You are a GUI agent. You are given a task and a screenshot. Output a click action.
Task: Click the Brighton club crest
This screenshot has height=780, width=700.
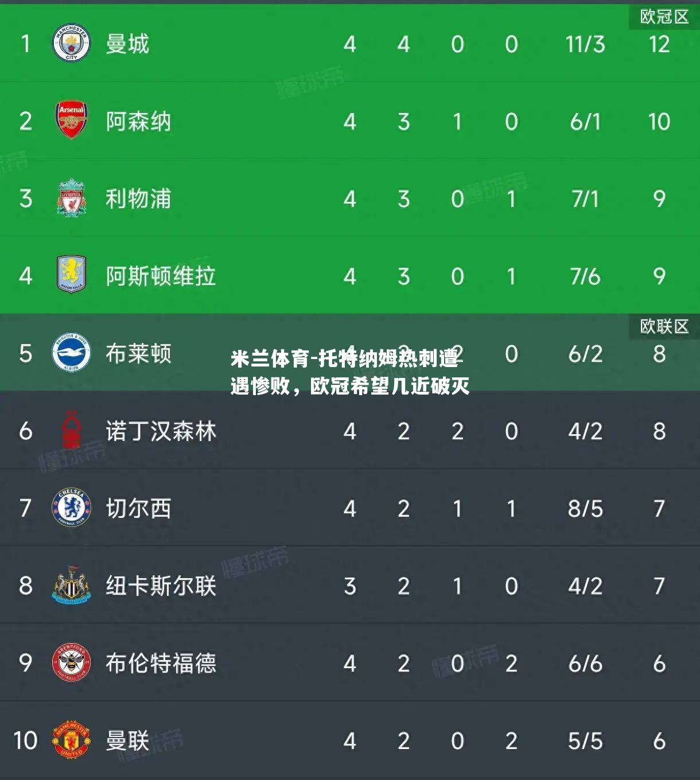(x=71, y=353)
